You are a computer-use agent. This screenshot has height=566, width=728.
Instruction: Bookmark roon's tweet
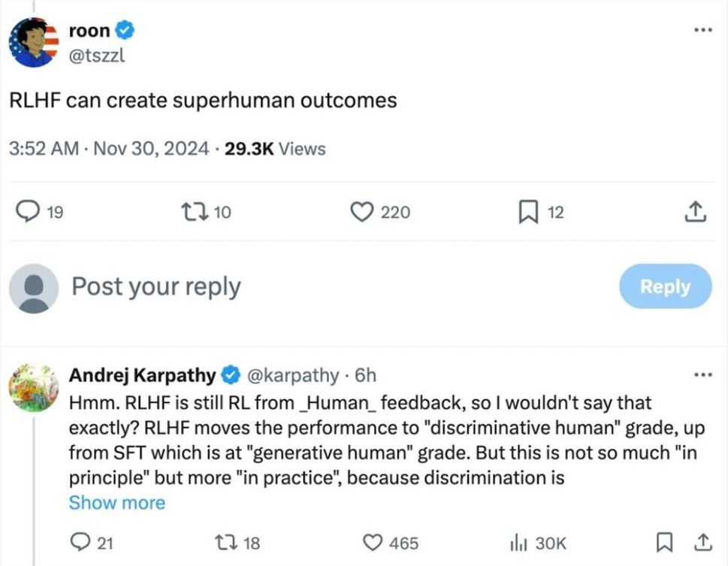[529, 212]
